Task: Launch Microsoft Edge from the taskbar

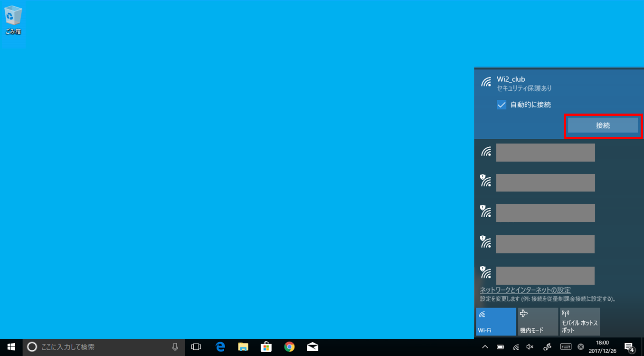Action: coord(220,347)
